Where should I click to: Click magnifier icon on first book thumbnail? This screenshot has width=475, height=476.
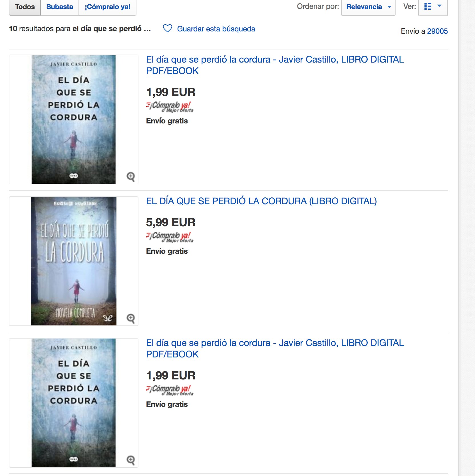coord(131,177)
